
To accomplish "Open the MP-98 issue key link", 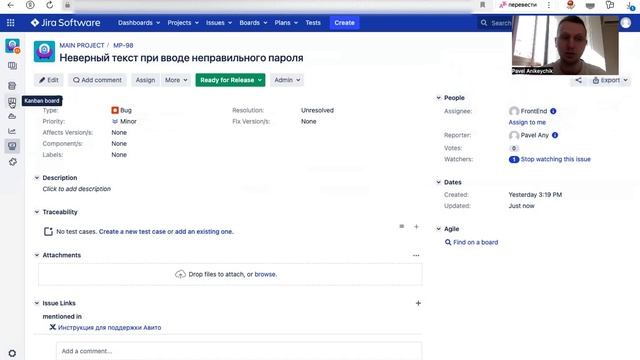I will tap(123, 45).
